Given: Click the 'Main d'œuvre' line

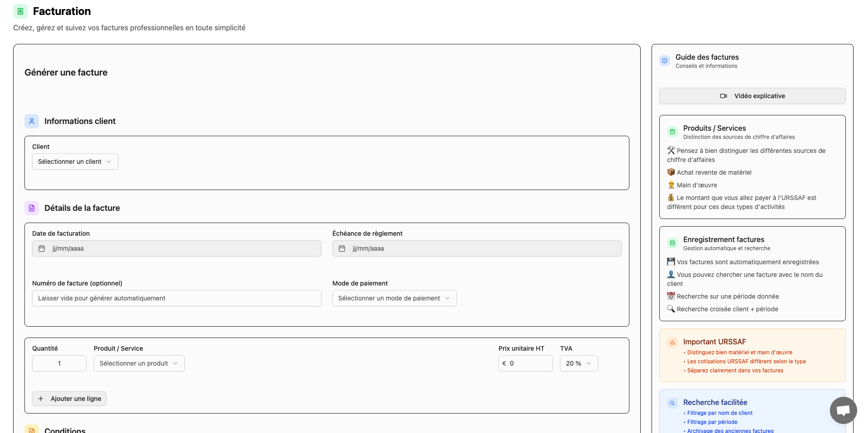Looking at the screenshot, I should 692,185.
